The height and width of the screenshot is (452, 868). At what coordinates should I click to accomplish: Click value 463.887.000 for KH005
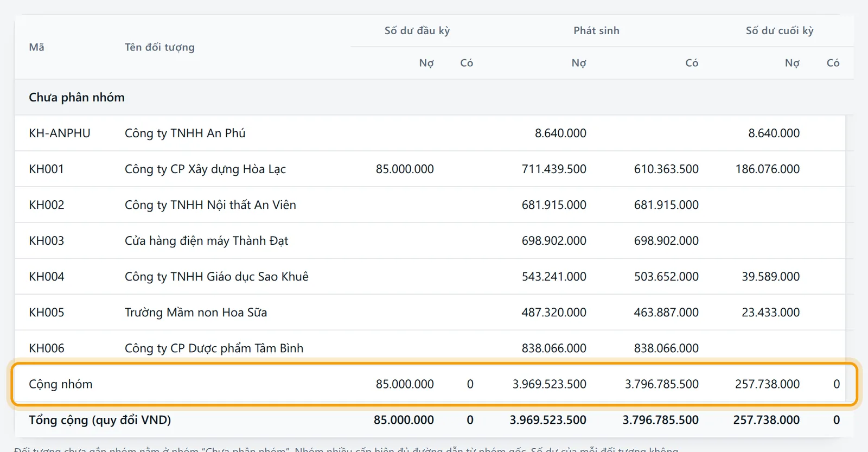tap(666, 312)
